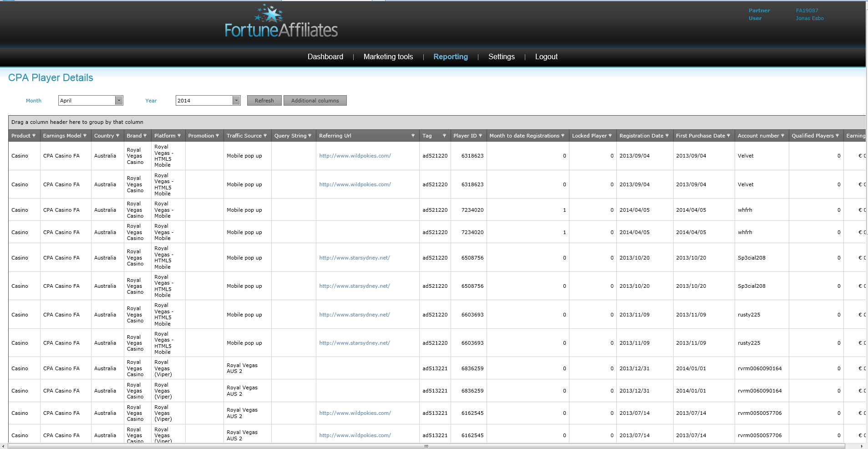Open Reporting menu

click(451, 56)
